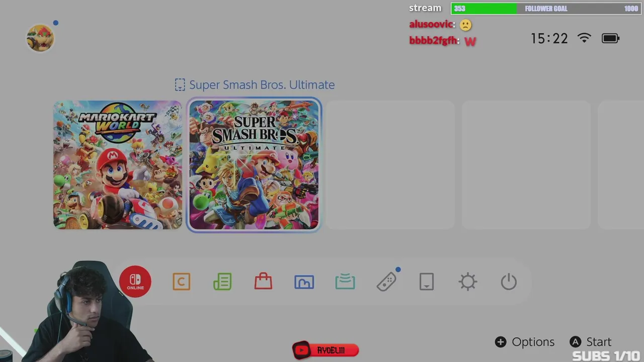The image size is (644, 362).
Task: Open the Nintendo eShop bag icon
Action: click(263, 282)
